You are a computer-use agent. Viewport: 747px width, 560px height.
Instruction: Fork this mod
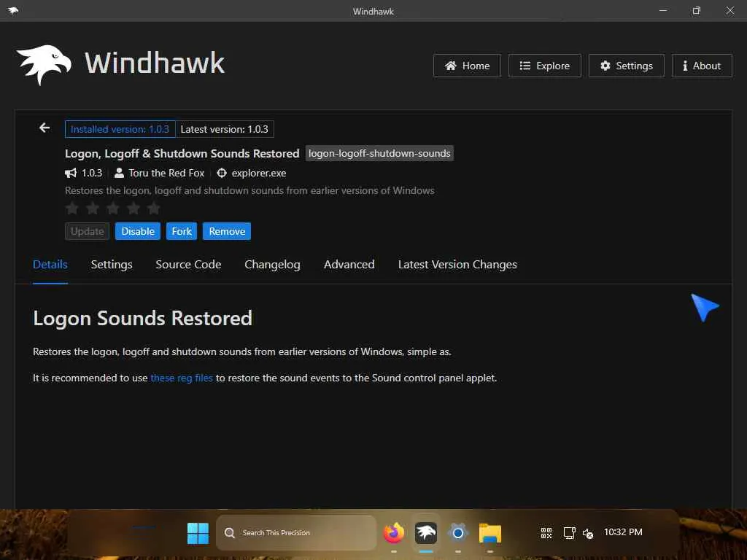coord(182,231)
